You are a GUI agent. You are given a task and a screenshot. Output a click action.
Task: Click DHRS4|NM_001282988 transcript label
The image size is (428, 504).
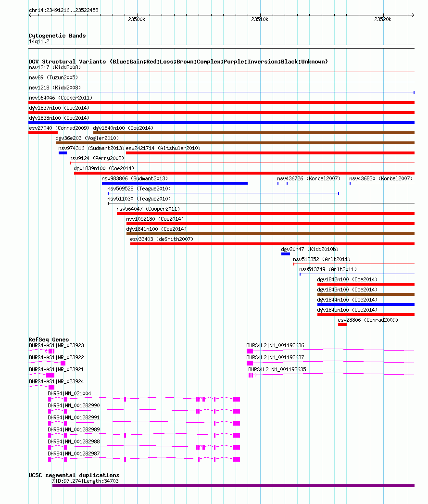74,441
